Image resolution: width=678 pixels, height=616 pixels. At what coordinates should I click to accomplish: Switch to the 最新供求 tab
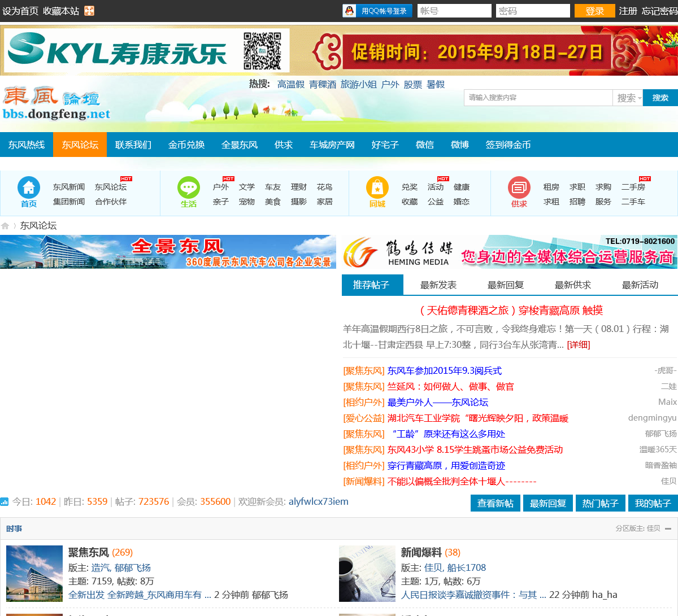[573, 285]
